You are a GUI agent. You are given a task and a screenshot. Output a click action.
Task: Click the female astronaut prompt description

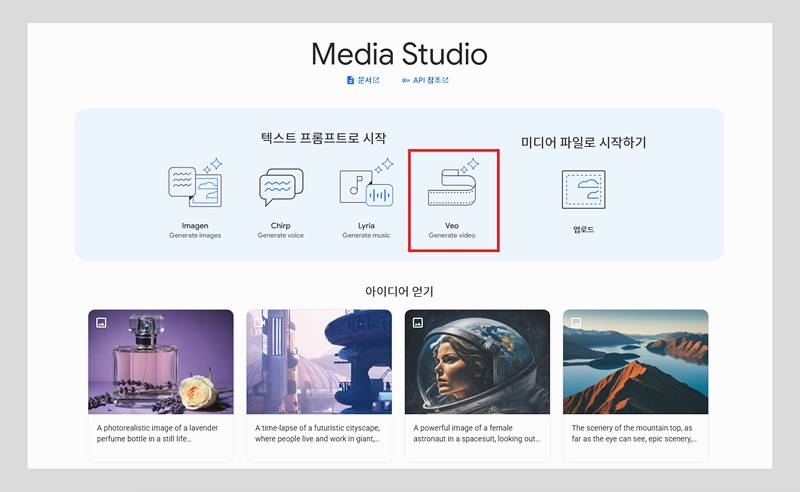(477, 433)
